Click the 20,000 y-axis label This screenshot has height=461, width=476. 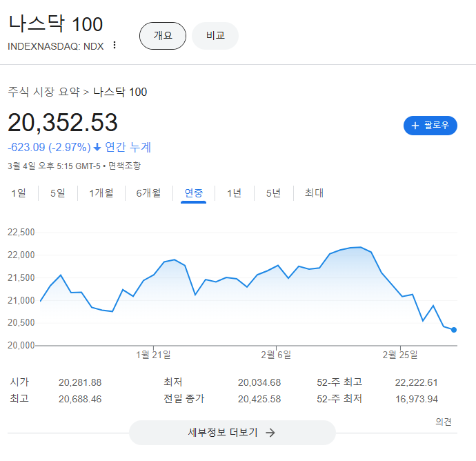click(21, 345)
